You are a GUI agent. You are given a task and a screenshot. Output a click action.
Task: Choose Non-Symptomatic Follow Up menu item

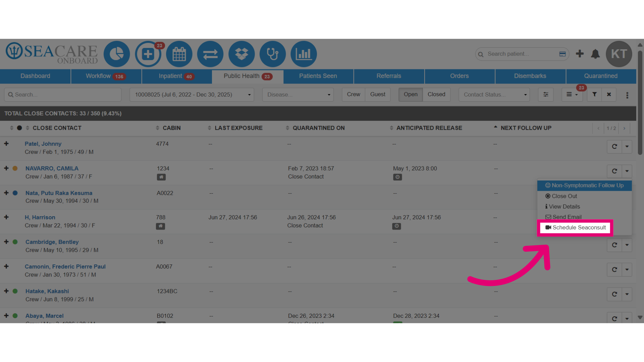[584, 185]
